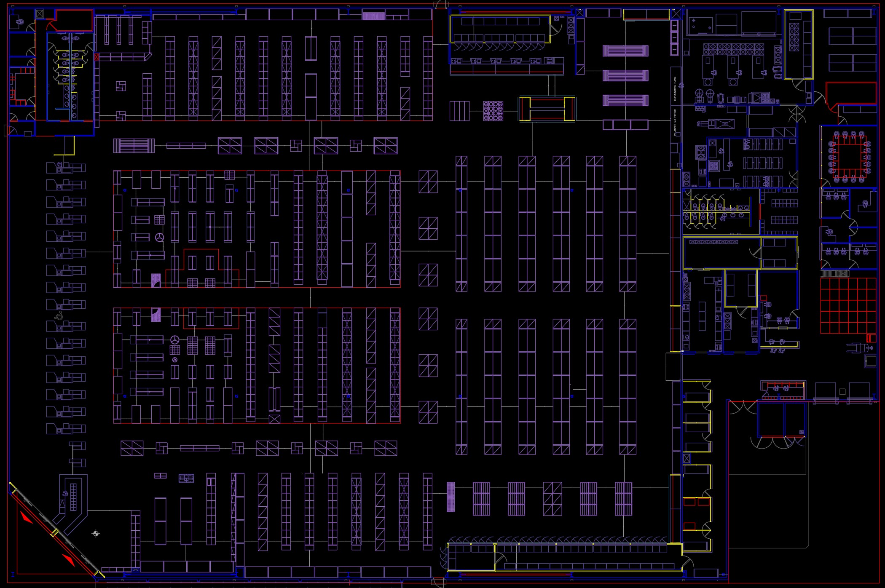The width and height of the screenshot is (885, 588).
Task: Click the block of twelve circular symbols
Action: (x=493, y=111)
